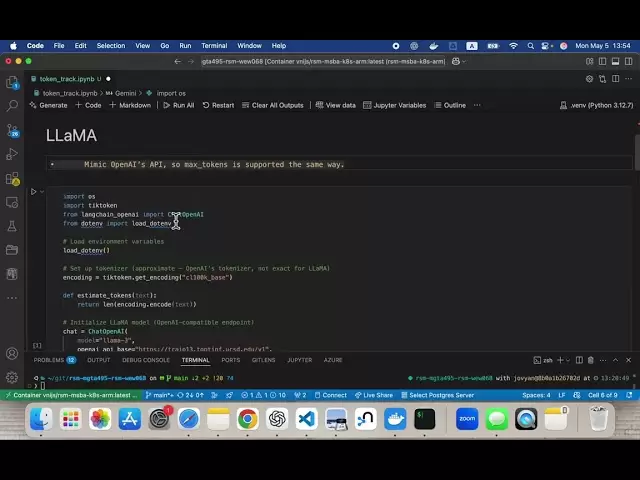Viewport: 640px width, 480px height.
Task: Open the command center search field
Action: [323, 62]
